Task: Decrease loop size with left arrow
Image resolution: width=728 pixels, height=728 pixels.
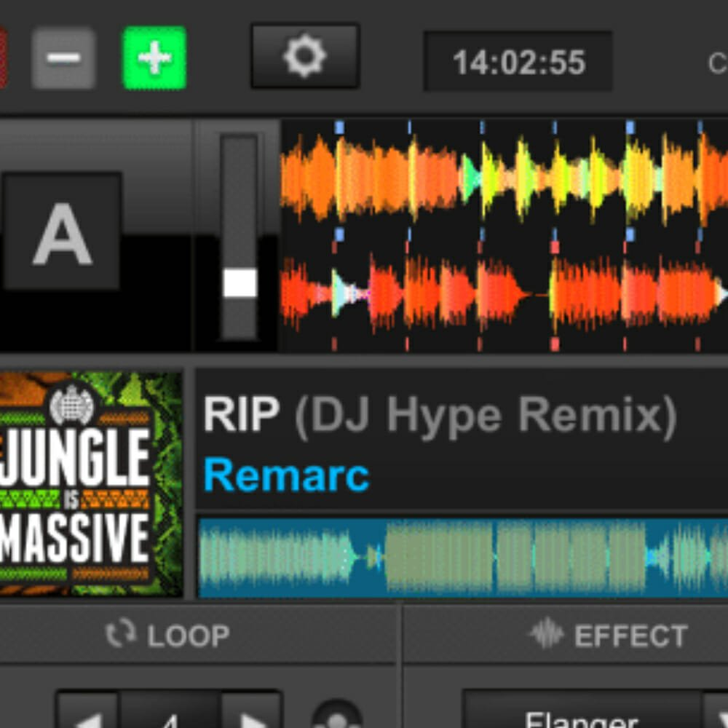Action: (87, 717)
